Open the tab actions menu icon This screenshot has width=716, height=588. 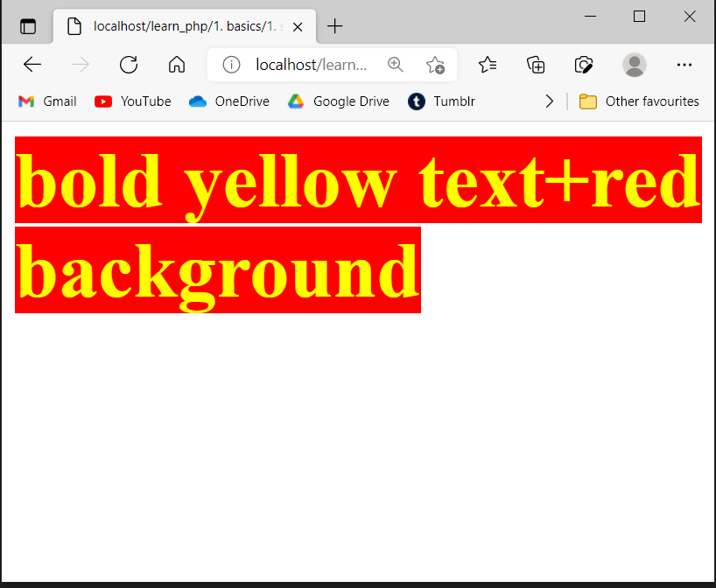tap(28, 26)
